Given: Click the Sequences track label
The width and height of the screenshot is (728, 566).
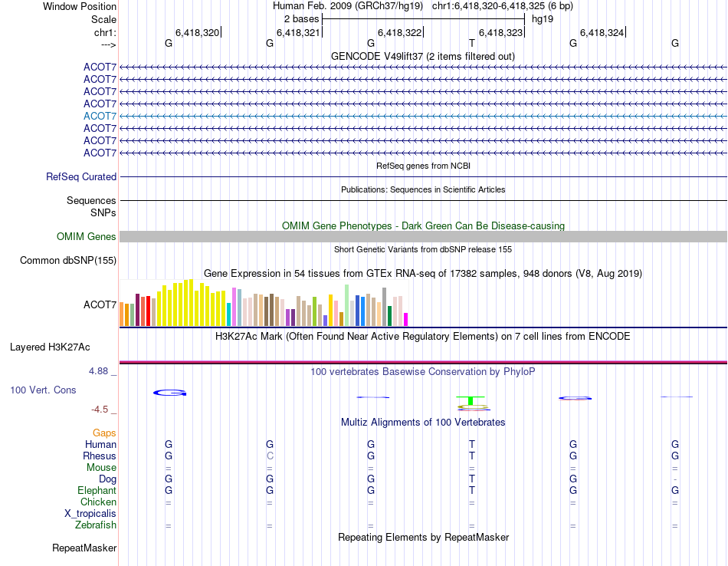Looking at the screenshot, I should (91, 201).
